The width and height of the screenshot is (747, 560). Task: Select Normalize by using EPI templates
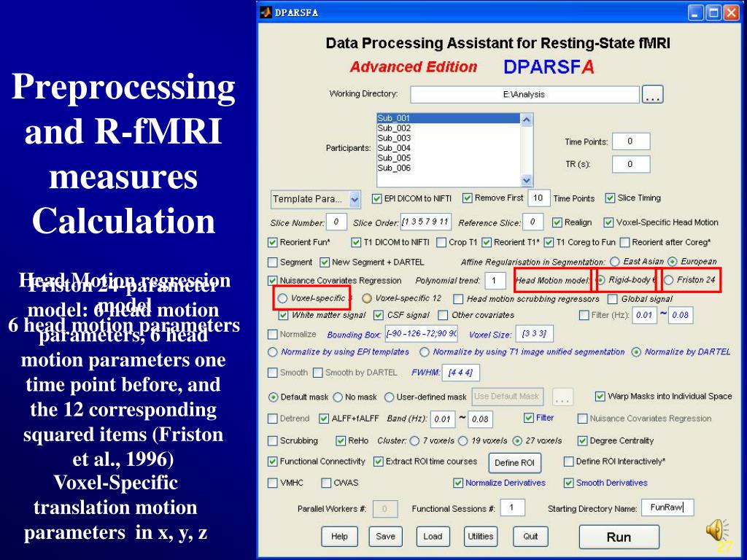click(x=273, y=352)
